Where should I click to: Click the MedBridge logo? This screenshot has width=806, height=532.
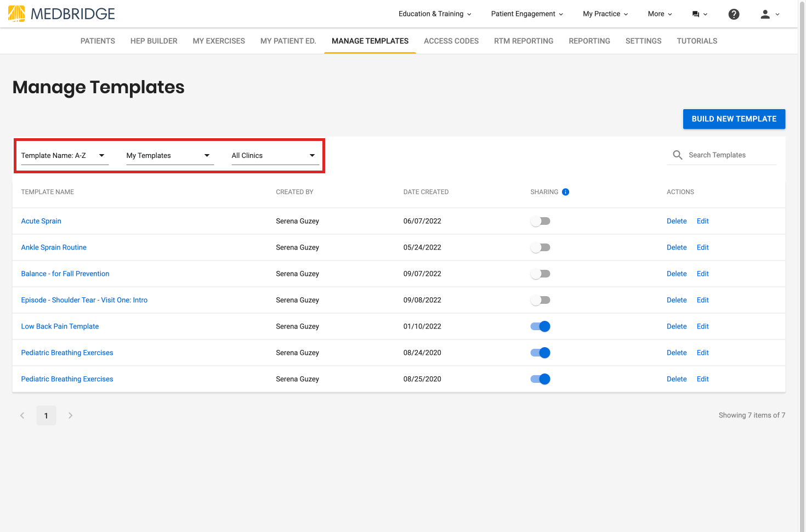point(61,14)
